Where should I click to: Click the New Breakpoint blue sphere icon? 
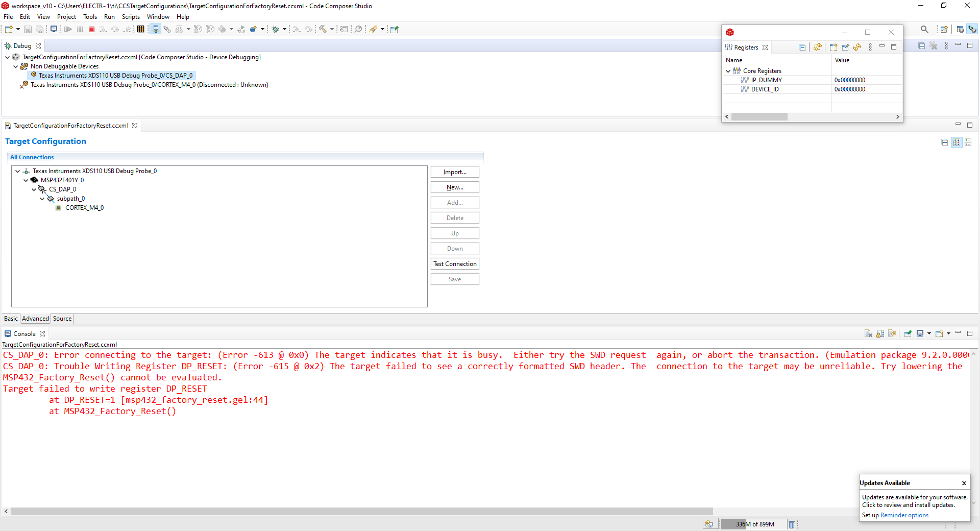[253, 30]
